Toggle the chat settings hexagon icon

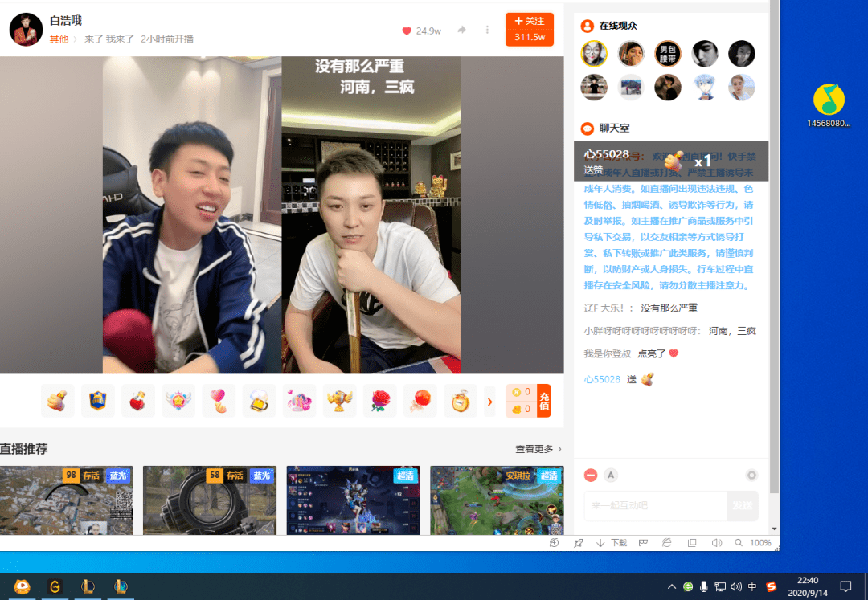pos(751,476)
